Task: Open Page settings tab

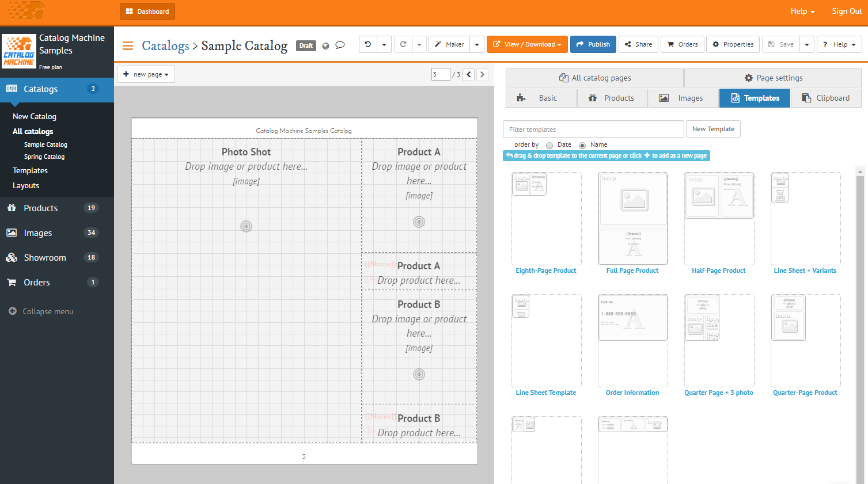Action: [772, 78]
